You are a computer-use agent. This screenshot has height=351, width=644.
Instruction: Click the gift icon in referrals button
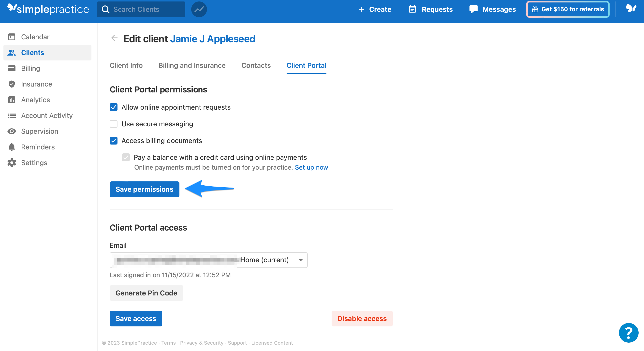coord(535,10)
